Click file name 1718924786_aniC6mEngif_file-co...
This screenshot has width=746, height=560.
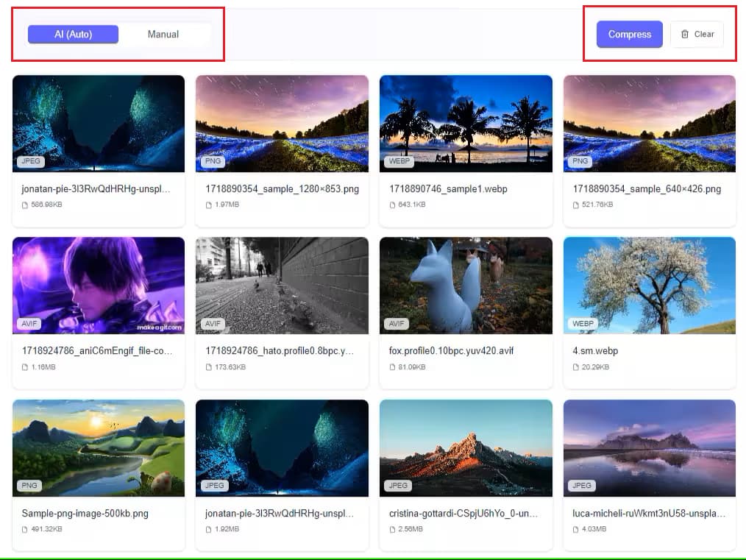97,351
